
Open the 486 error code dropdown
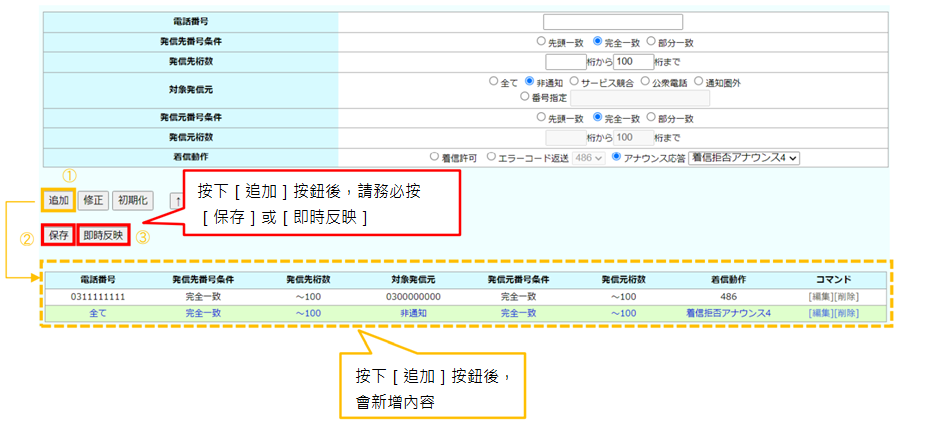[588, 157]
